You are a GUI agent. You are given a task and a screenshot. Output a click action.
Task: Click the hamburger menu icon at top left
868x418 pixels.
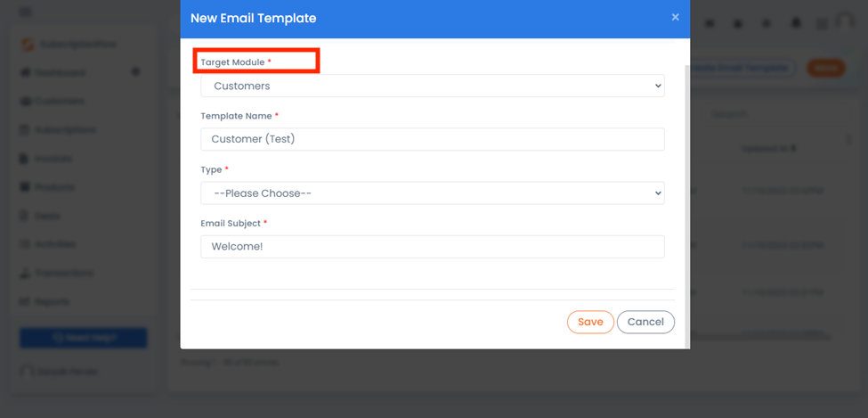pos(25,12)
